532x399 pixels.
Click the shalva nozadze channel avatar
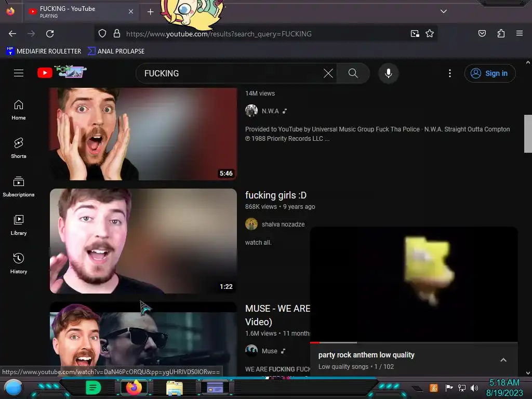point(251,224)
